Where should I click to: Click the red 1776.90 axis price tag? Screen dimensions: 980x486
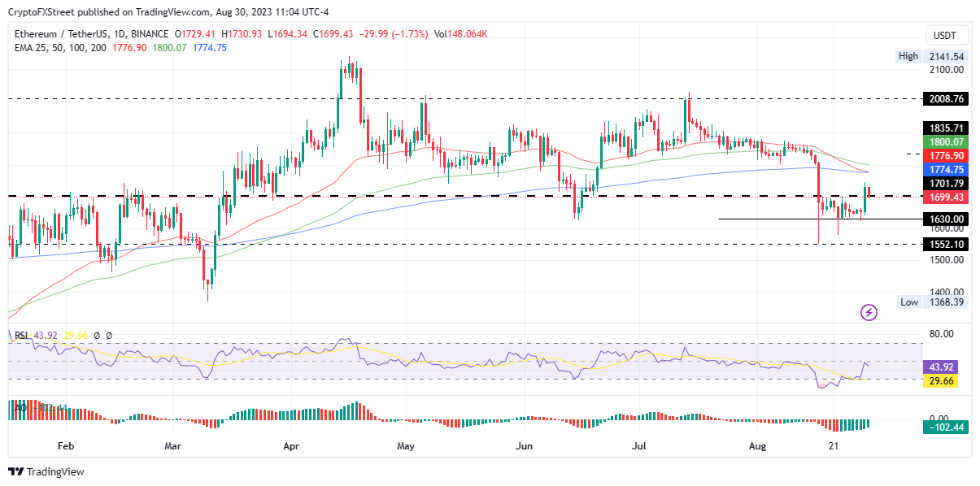944,156
